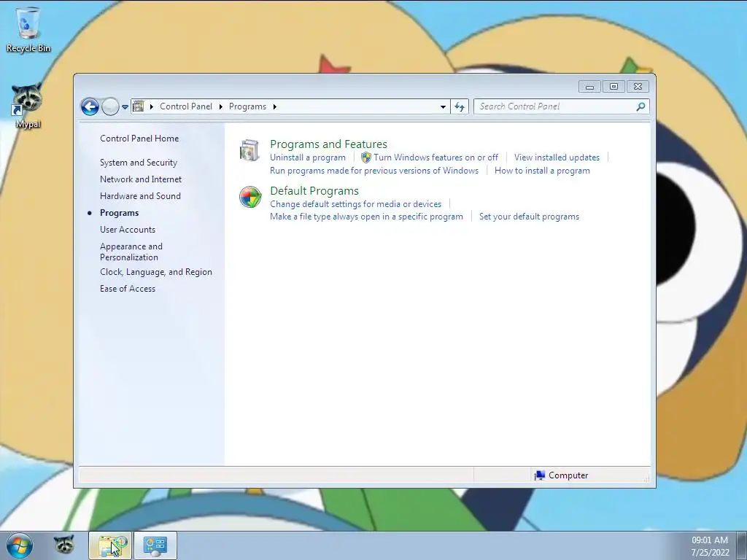
Task: Select Programs in the left sidebar
Action: (x=119, y=213)
